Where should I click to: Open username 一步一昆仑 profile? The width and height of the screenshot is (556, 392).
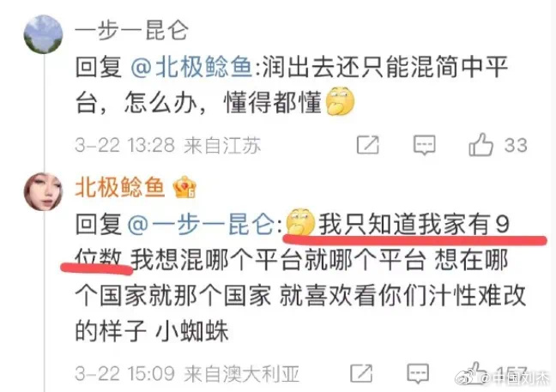click(x=131, y=31)
